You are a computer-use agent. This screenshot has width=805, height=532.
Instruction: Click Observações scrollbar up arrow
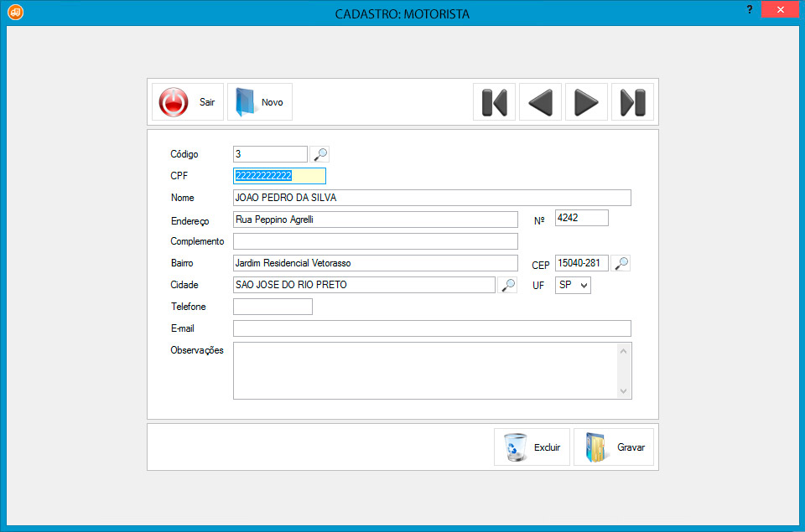coord(623,351)
